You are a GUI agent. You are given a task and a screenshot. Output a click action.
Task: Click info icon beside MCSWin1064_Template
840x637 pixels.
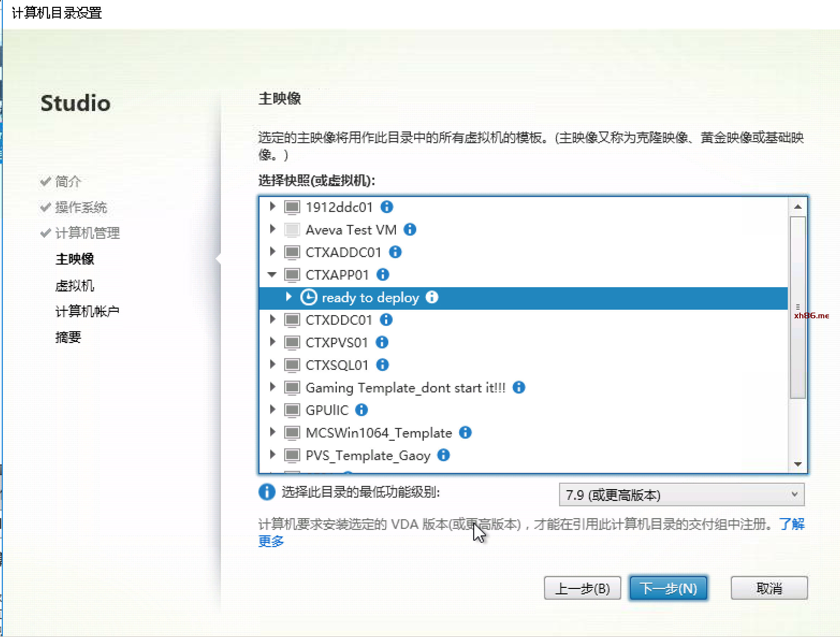click(x=465, y=433)
